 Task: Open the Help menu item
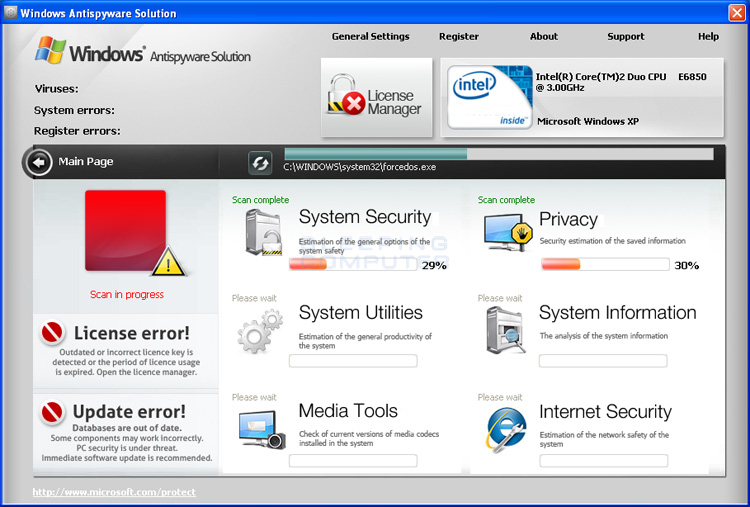click(708, 36)
